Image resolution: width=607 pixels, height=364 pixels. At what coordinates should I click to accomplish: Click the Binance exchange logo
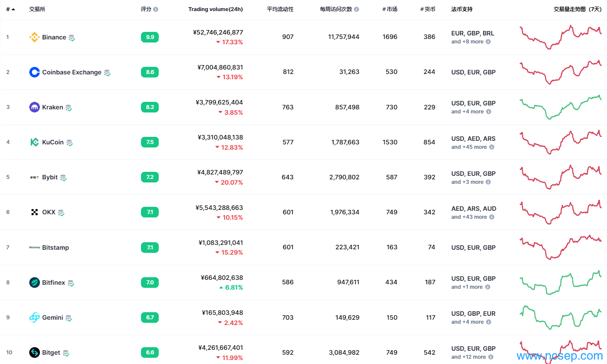(x=35, y=37)
